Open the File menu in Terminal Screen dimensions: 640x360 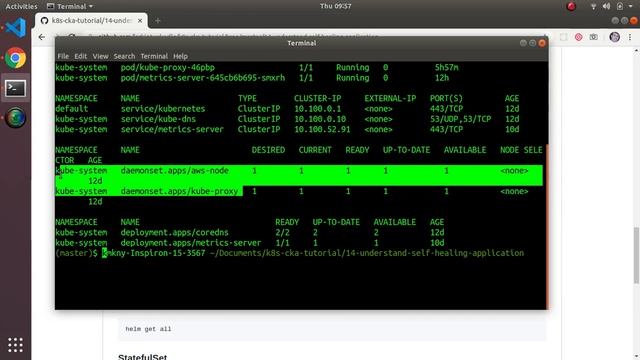[63, 56]
